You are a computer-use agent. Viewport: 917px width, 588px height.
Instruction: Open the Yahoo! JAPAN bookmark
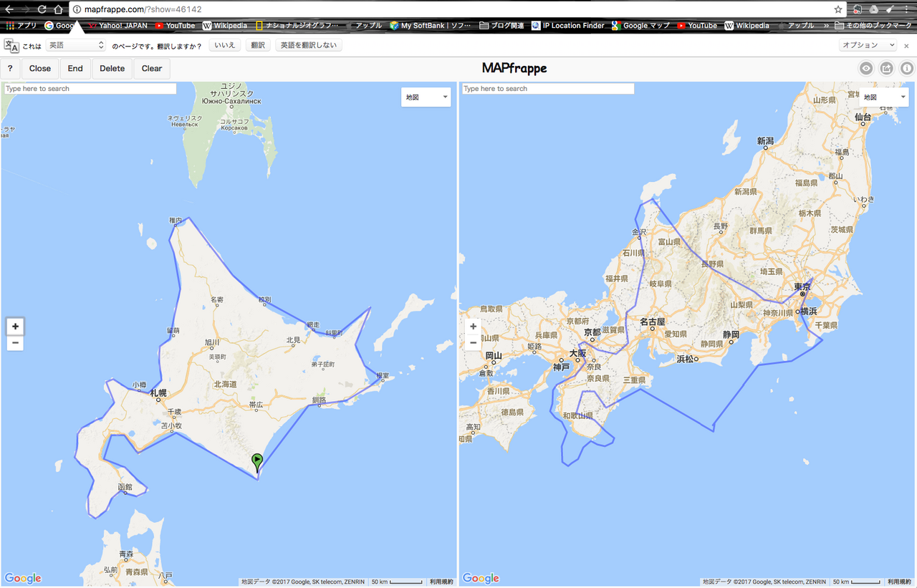coord(117,25)
